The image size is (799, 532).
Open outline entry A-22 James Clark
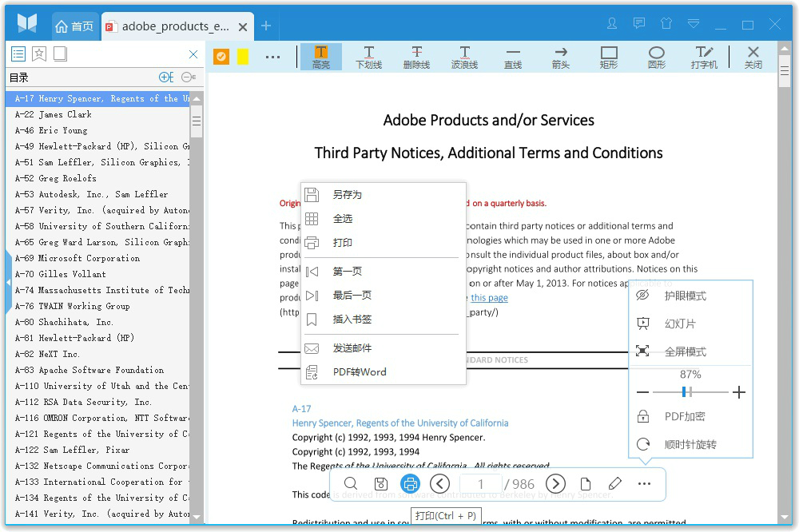tap(97, 115)
